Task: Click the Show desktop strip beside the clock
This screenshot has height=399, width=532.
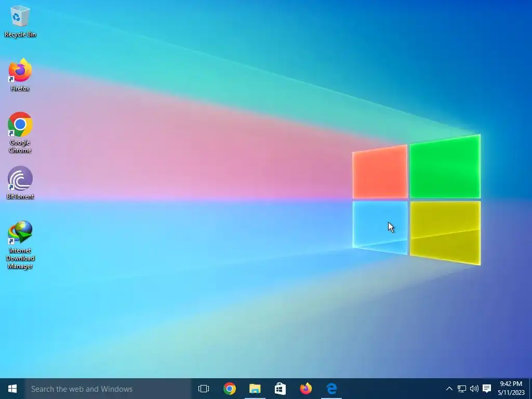Action: [x=530, y=389]
